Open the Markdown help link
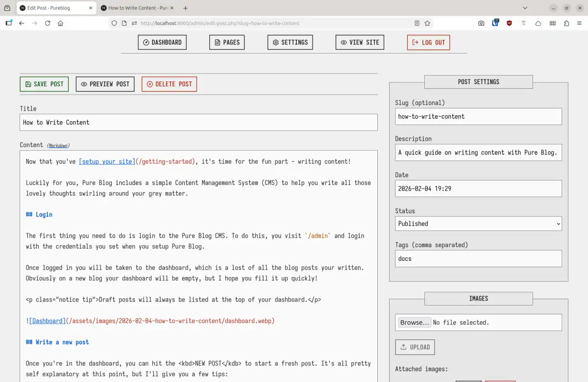The height and width of the screenshot is (382, 588). [x=58, y=145]
